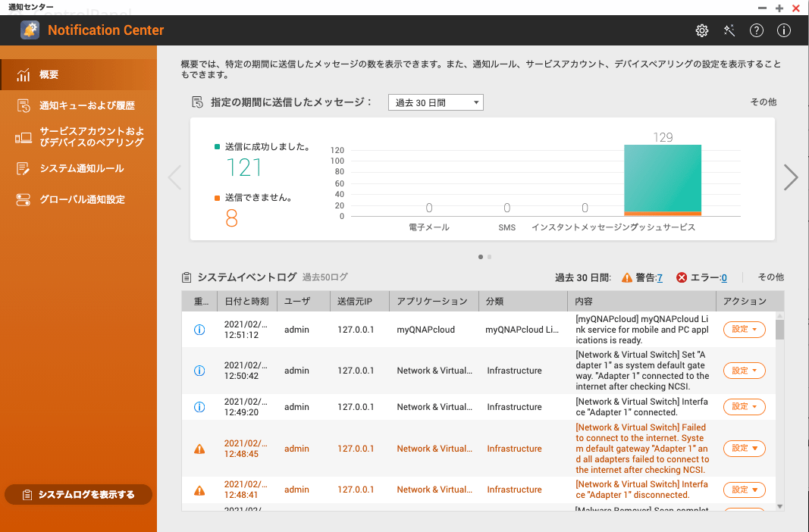The width and height of the screenshot is (809, 532).
Task: Expand 設定 dropdown for Adapter 1 disconnected row
Action: tap(744, 490)
